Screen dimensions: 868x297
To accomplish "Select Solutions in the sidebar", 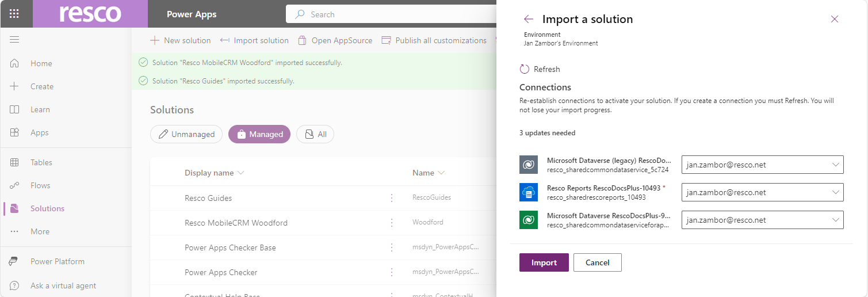I will 47,208.
